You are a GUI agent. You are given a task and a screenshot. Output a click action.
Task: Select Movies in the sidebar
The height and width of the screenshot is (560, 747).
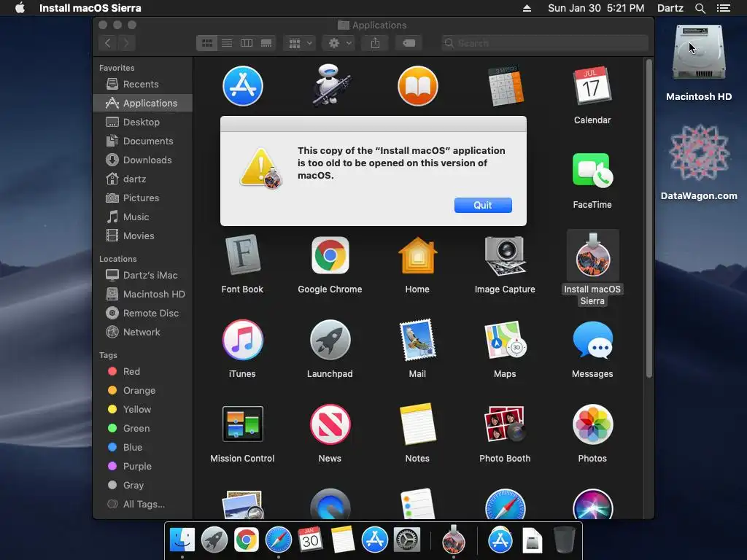pyautogui.click(x=142, y=236)
